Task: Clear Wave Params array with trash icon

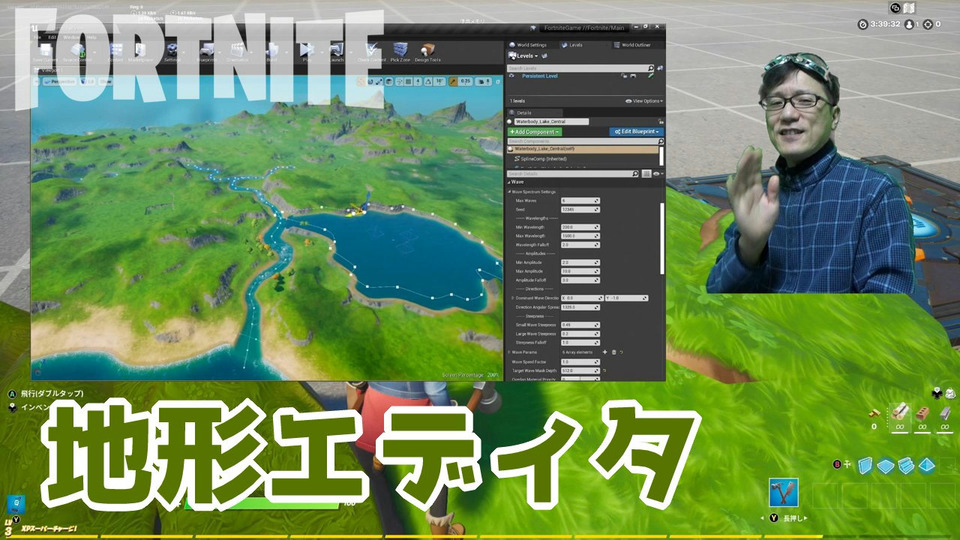Action: pos(614,353)
